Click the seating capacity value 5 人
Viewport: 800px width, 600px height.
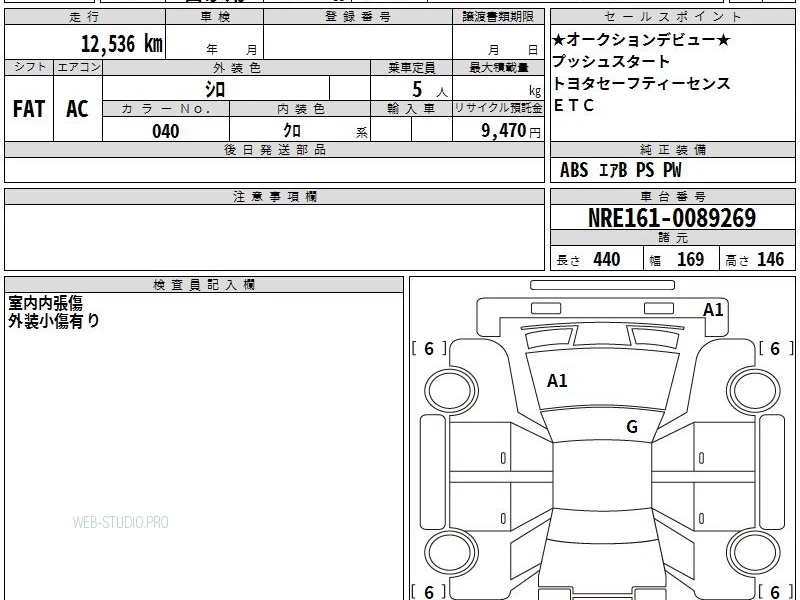tap(430, 90)
